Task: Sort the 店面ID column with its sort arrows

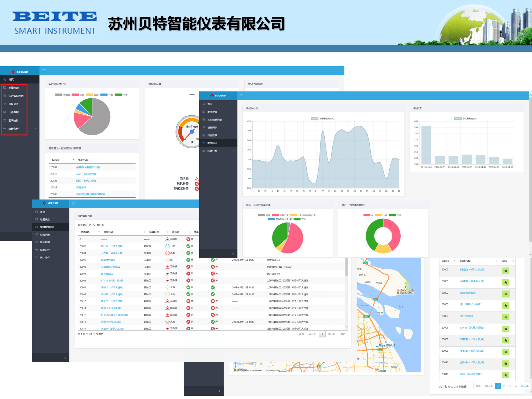Action: pos(455,261)
